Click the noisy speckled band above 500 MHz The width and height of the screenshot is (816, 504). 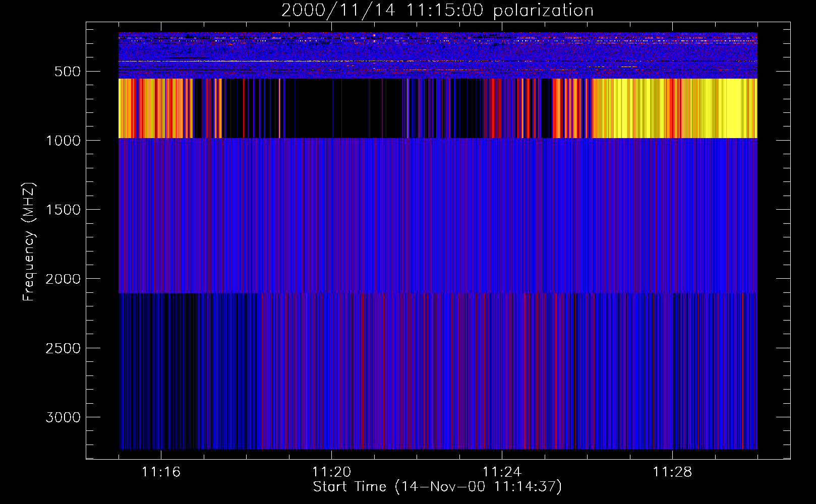tap(437, 53)
